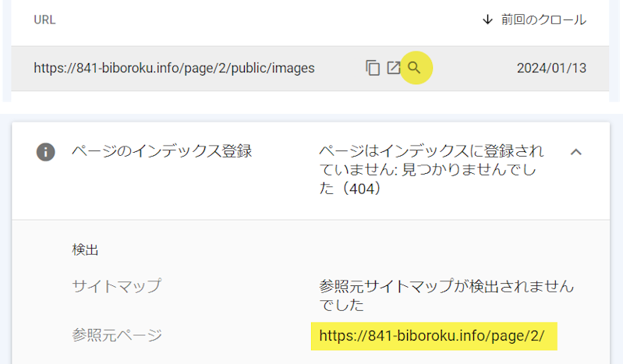Click the 前回のクロール column header text
This screenshot has width=623, height=364.
543,19
